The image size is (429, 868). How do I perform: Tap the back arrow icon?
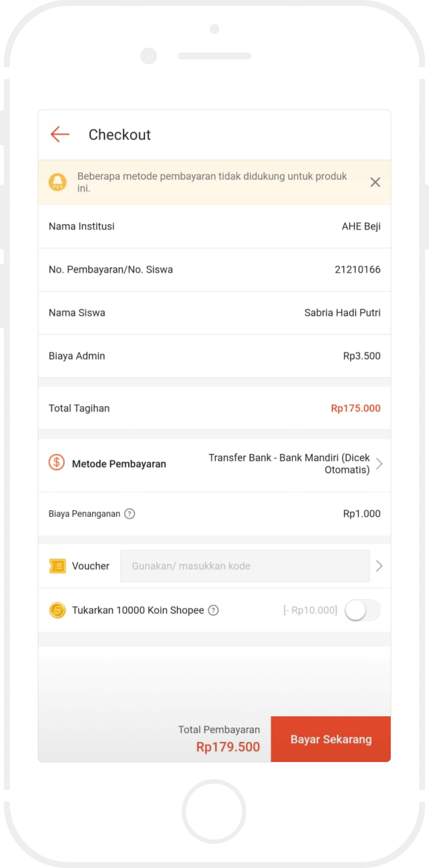coord(60,134)
